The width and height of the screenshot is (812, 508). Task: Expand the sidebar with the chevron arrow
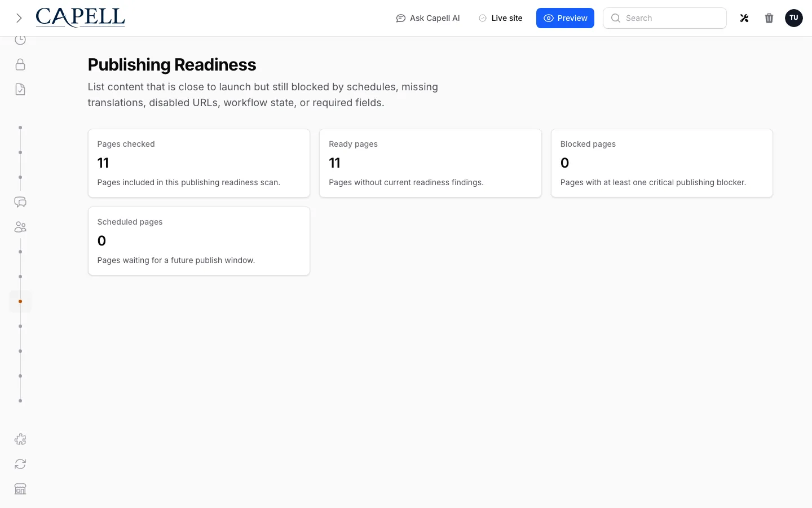coord(19,18)
